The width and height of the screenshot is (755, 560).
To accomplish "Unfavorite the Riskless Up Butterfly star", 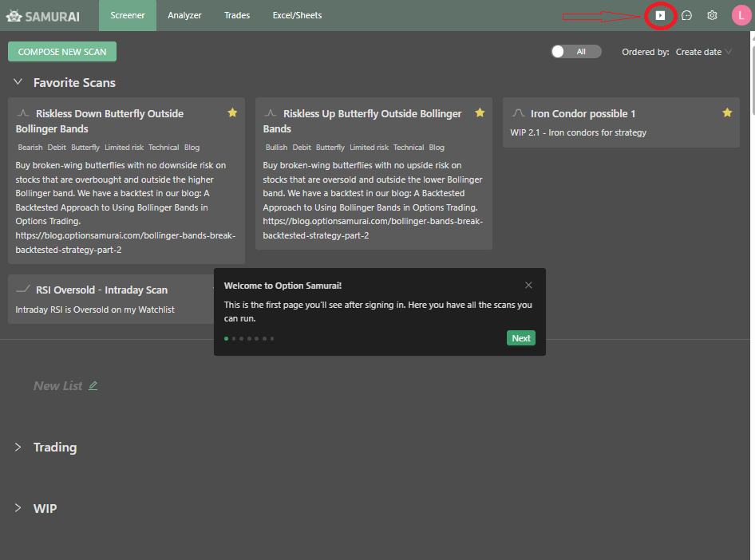I will (480, 113).
